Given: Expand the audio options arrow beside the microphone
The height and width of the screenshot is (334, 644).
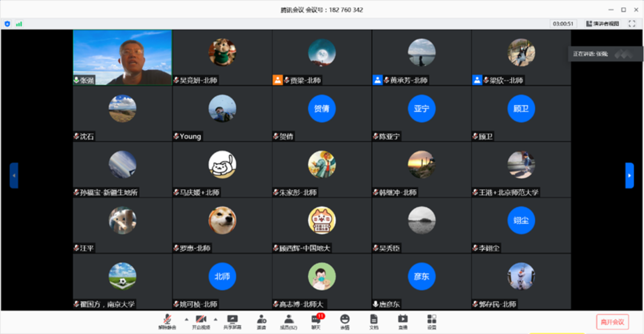Looking at the screenshot, I should [186, 319].
